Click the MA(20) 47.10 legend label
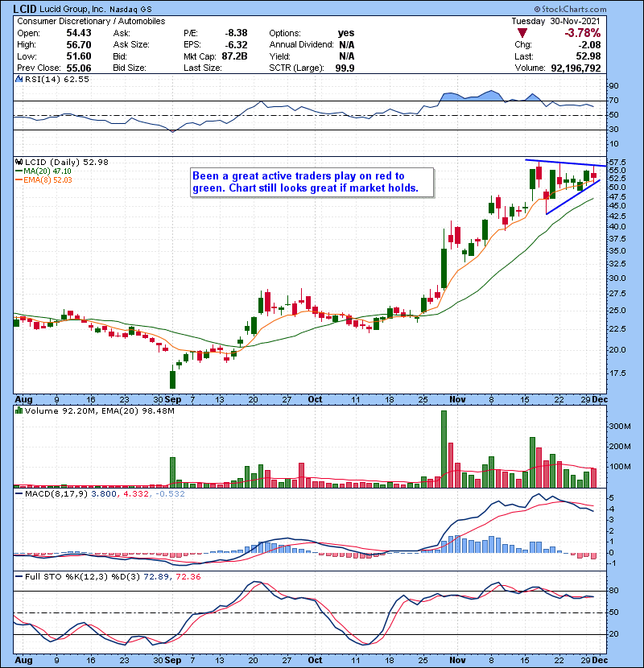644x668 pixels. pyautogui.click(x=47, y=171)
